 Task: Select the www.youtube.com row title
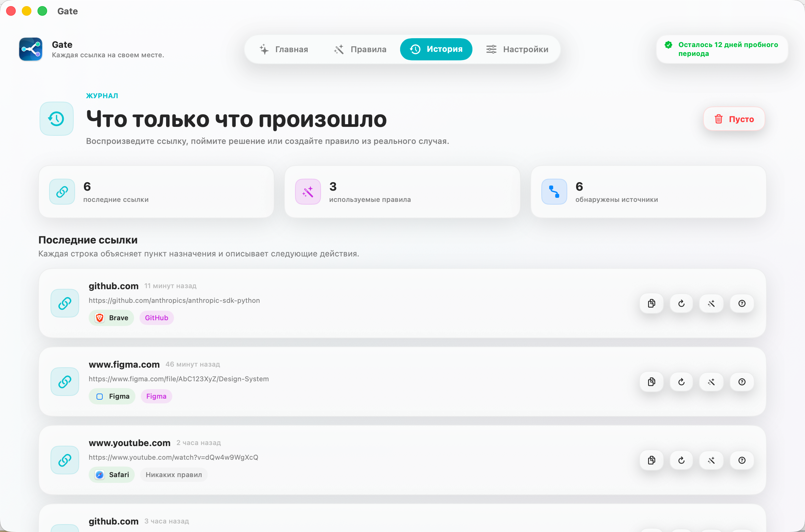130,443
